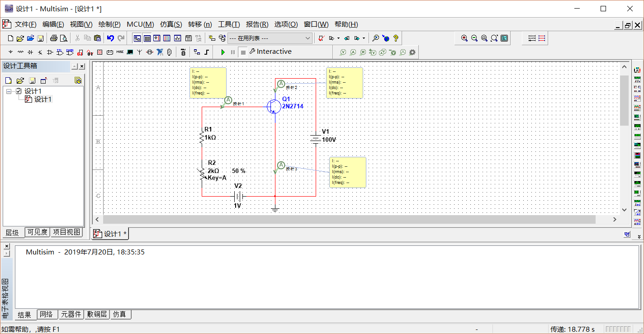Switch to the 层级 tab

tap(13, 233)
